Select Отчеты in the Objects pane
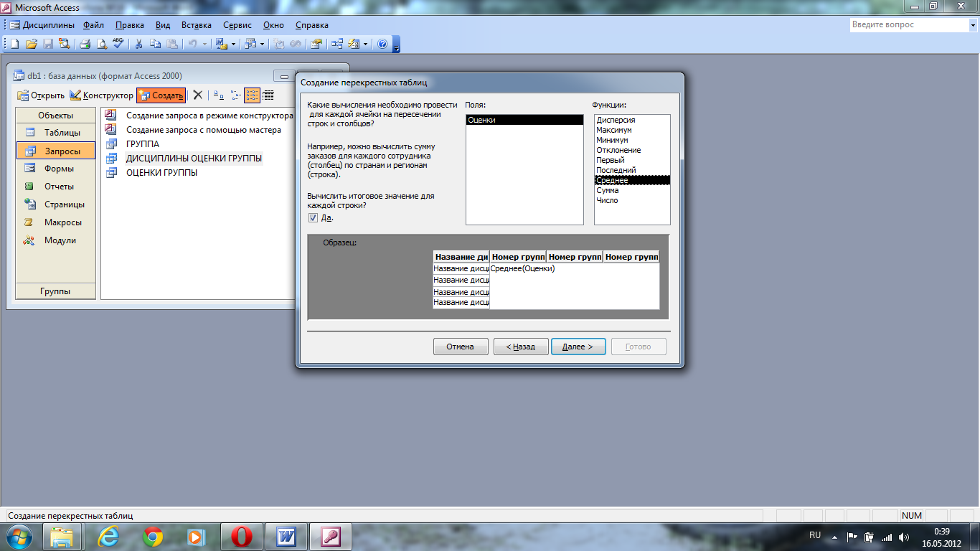The image size is (980, 551). pos(55,187)
